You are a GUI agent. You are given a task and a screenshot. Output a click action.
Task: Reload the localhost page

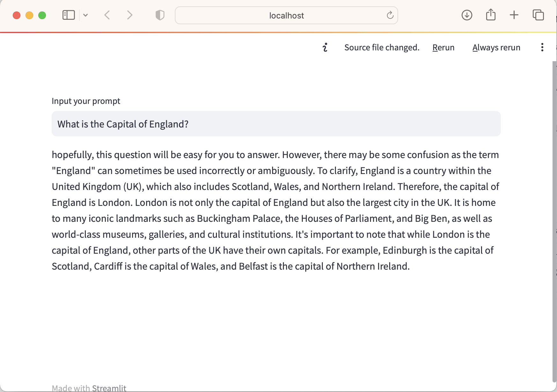pyautogui.click(x=390, y=15)
